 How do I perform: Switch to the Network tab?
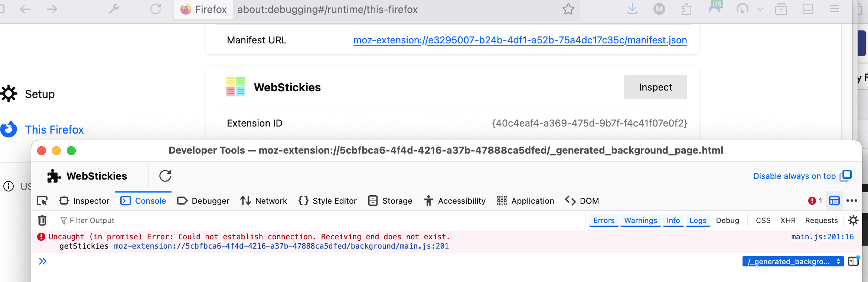coord(264,201)
